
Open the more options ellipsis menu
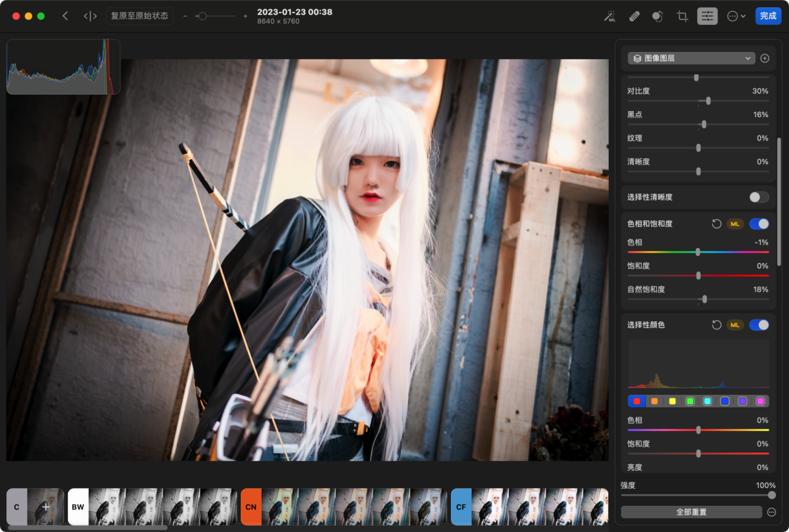pos(736,16)
